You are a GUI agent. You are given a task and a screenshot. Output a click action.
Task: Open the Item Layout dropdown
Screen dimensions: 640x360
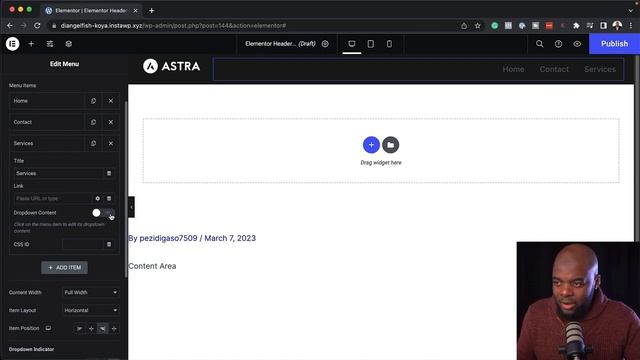coord(91,310)
